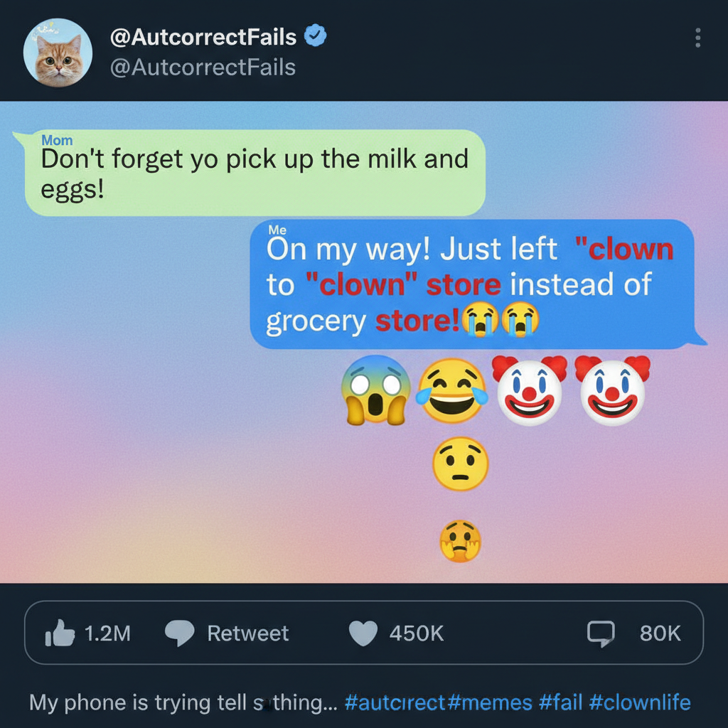Click the Retweet label
Viewport: 728px width, 728px height.
tap(247, 633)
